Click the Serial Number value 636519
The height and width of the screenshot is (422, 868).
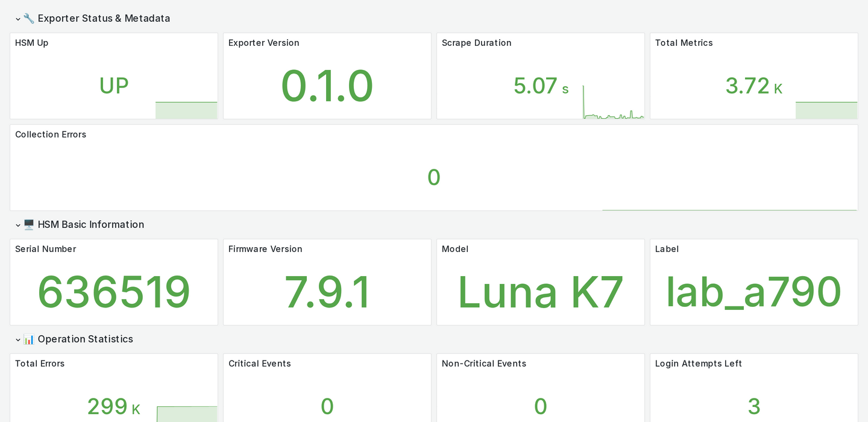(x=113, y=292)
